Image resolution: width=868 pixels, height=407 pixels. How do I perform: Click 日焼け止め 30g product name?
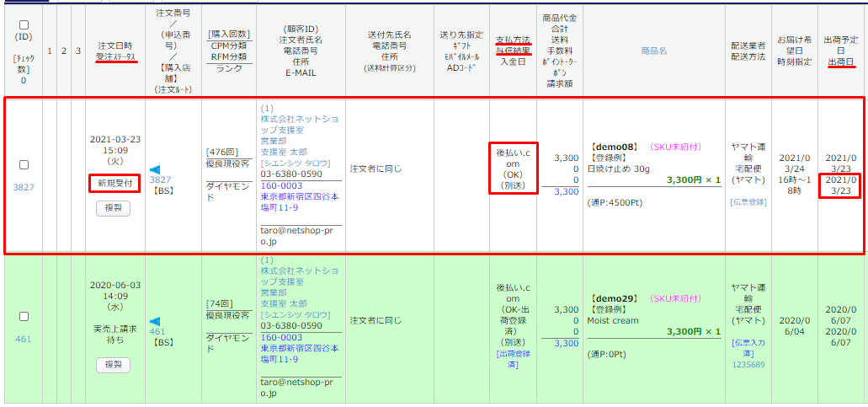(620, 169)
